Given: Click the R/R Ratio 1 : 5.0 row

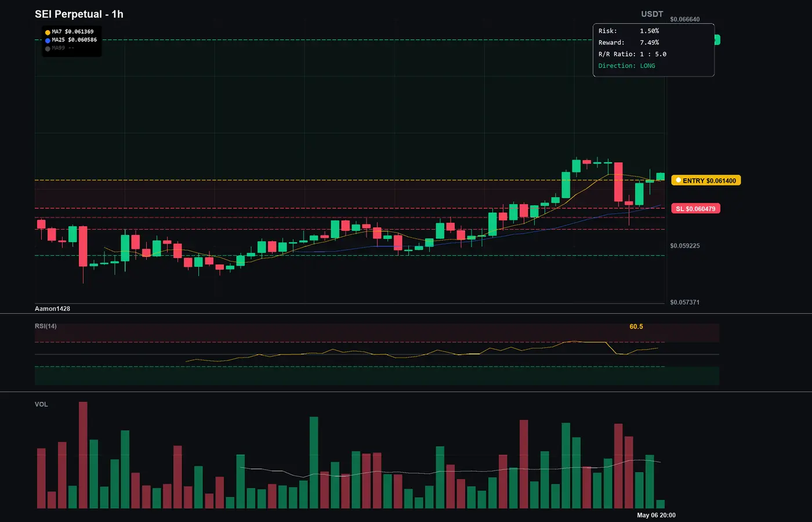Looking at the screenshot, I should [632, 54].
